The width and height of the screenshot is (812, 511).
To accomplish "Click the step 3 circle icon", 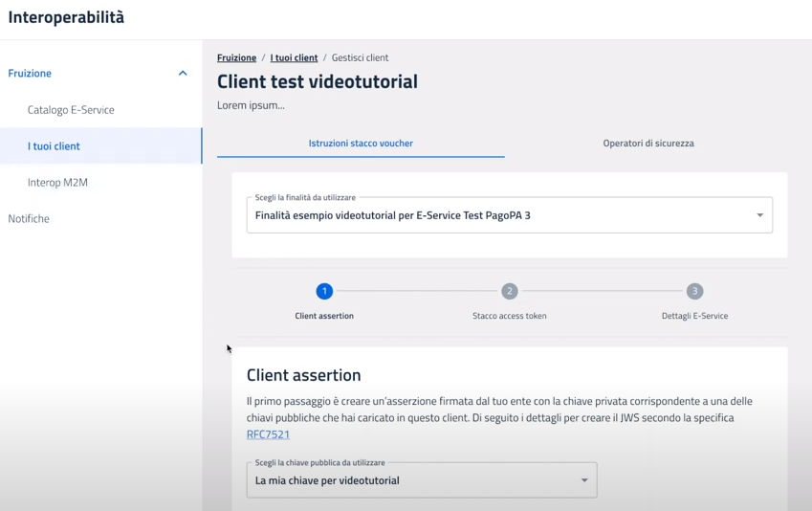I will point(694,291).
